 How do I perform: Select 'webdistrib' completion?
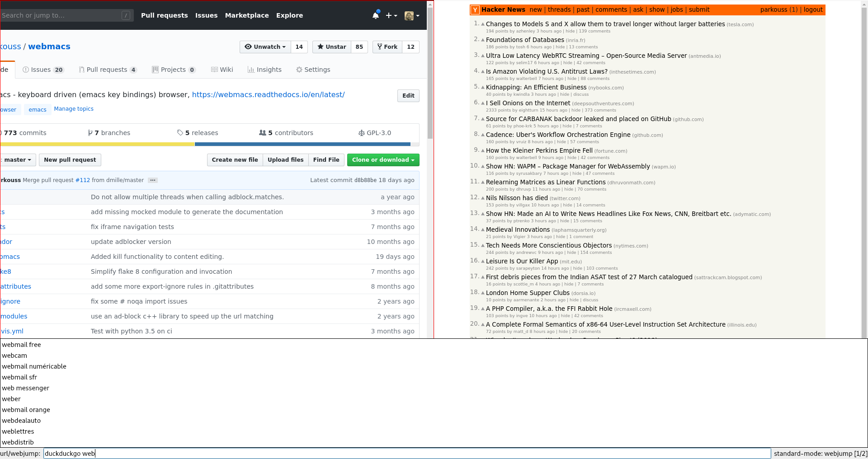[434, 442]
